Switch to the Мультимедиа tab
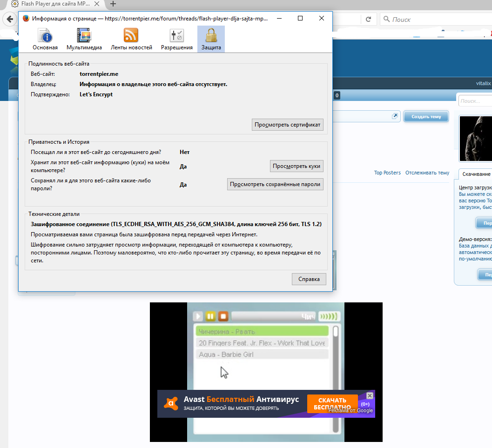 click(x=84, y=39)
